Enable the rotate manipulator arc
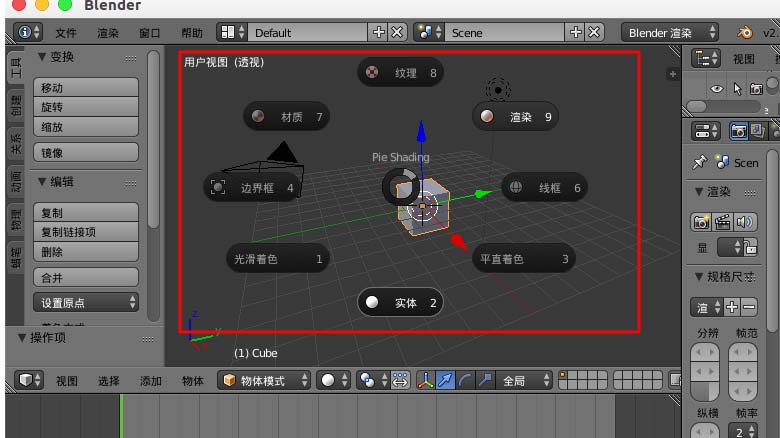 465,380
